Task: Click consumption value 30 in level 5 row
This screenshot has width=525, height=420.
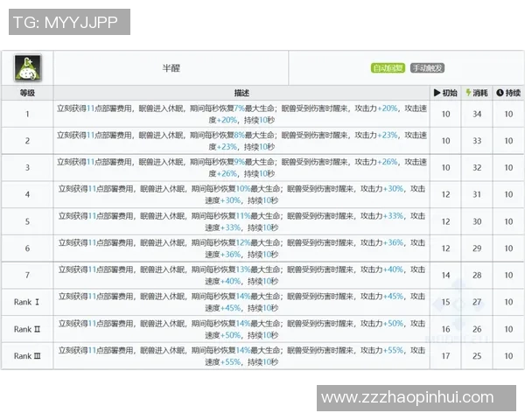Action: click(477, 221)
